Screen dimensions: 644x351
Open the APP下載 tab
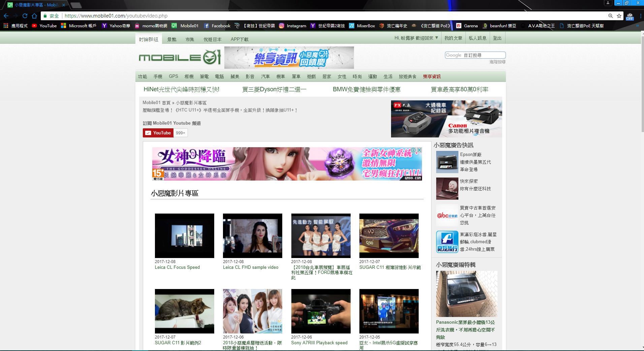pos(239,39)
